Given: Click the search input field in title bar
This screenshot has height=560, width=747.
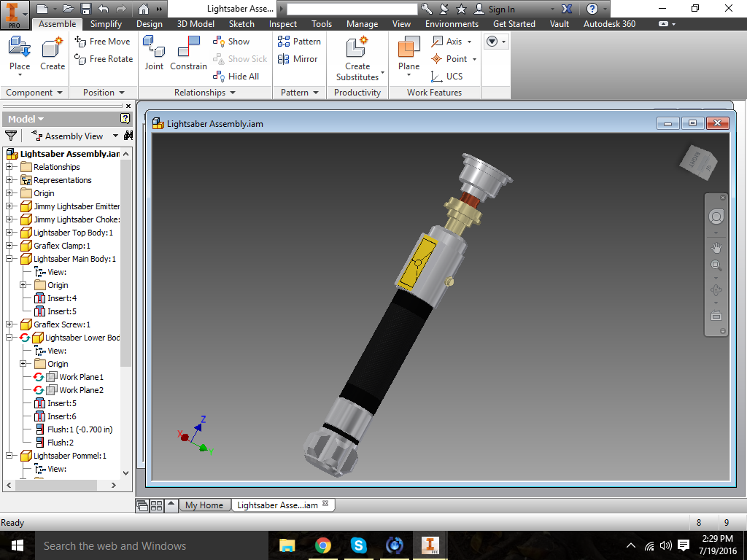Looking at the screenshot, I should pos(352,9).
